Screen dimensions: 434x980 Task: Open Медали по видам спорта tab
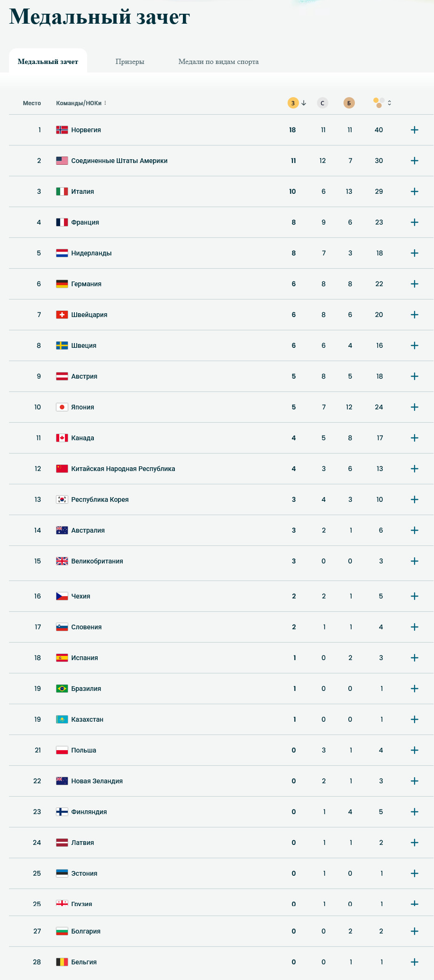tap(218, 62)
